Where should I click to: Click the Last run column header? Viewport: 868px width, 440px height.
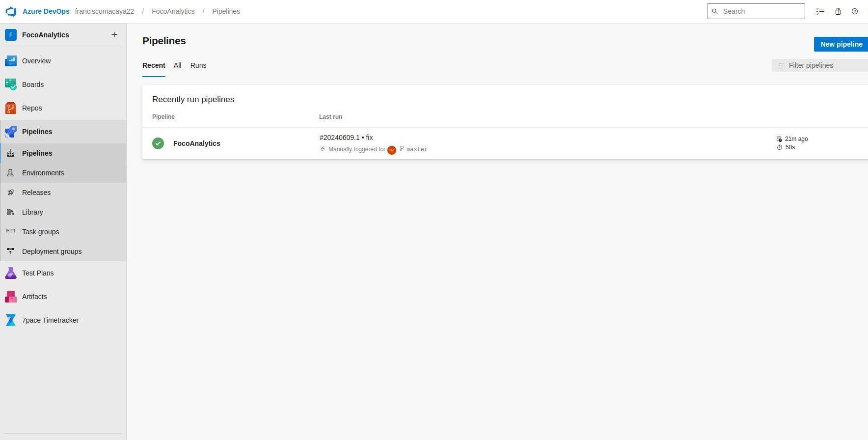[330, 117]
